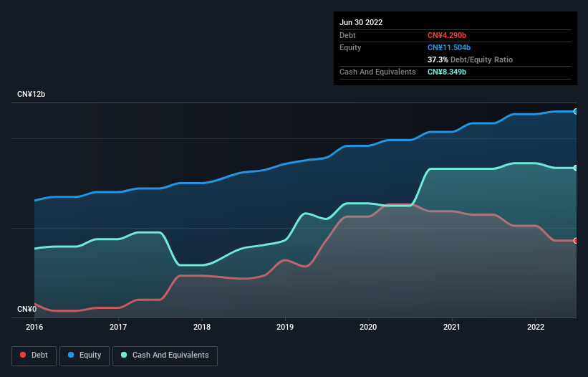Click the 2017 x-axis label
Viewport: 588px width, 377px height.
point(118,327)
